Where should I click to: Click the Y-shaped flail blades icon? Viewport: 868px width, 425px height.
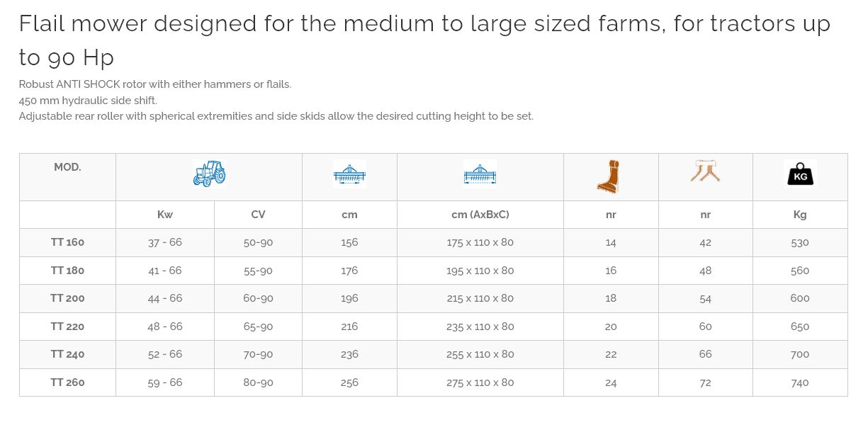(x=705, y=171)
